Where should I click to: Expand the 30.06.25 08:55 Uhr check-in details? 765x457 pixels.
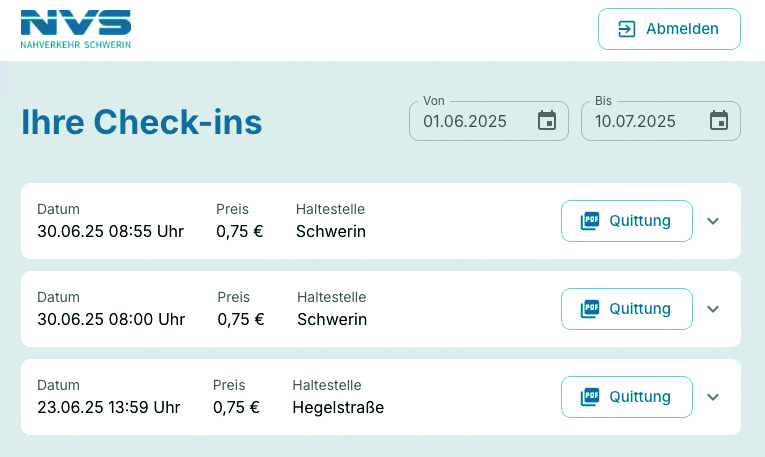tap(713, 221)
